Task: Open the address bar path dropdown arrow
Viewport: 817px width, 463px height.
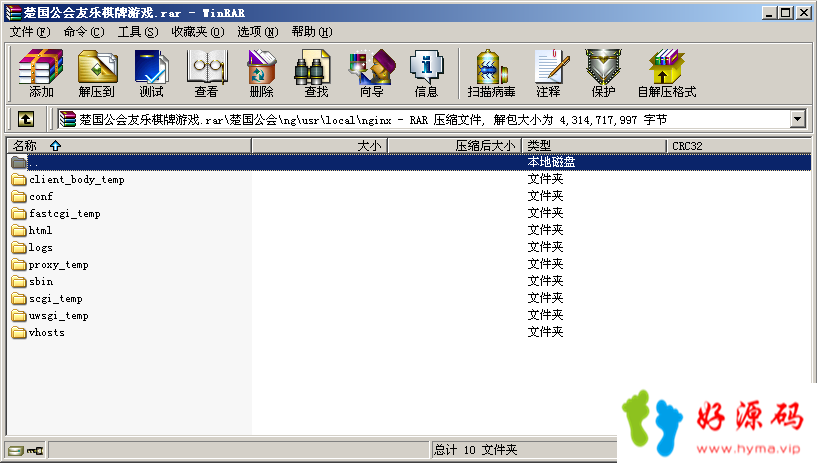Action: [798, 119]
